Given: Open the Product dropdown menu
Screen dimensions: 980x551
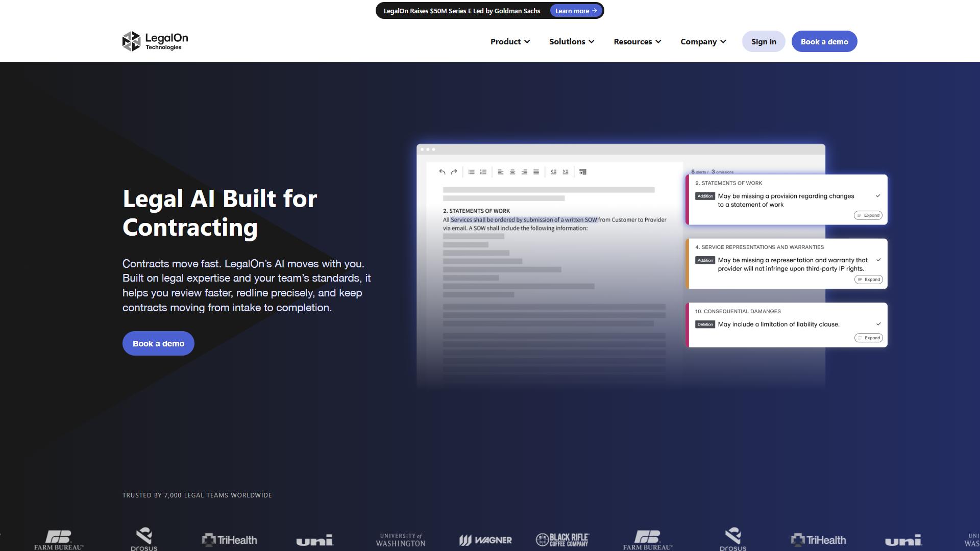Looking at the screenshot, I should (510, 41).
